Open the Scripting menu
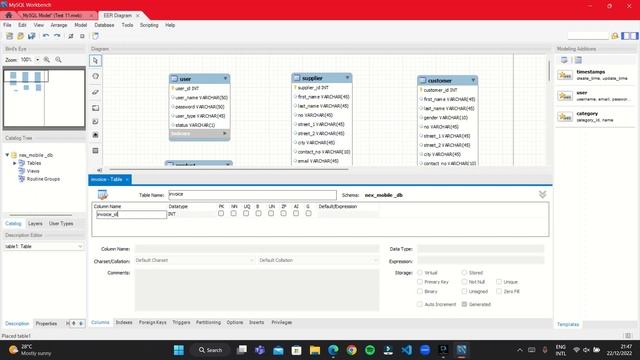Image resolution: width=640 pixels, height=360 pixels. click(149, 25)
